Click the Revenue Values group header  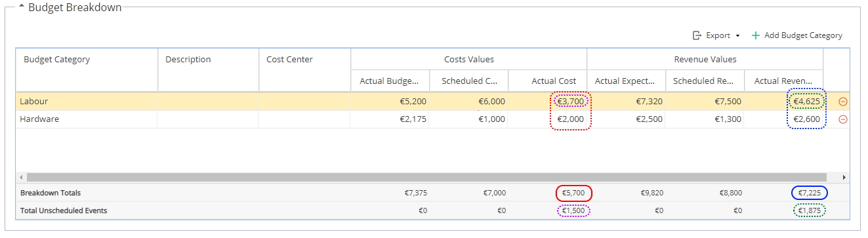coord(705,59)
